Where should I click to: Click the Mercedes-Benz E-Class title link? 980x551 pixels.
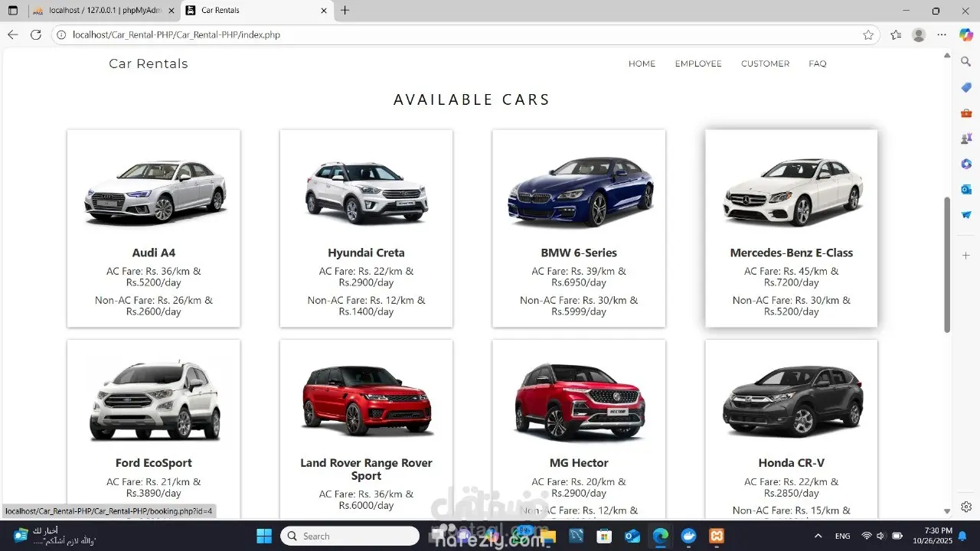point(791,253)
